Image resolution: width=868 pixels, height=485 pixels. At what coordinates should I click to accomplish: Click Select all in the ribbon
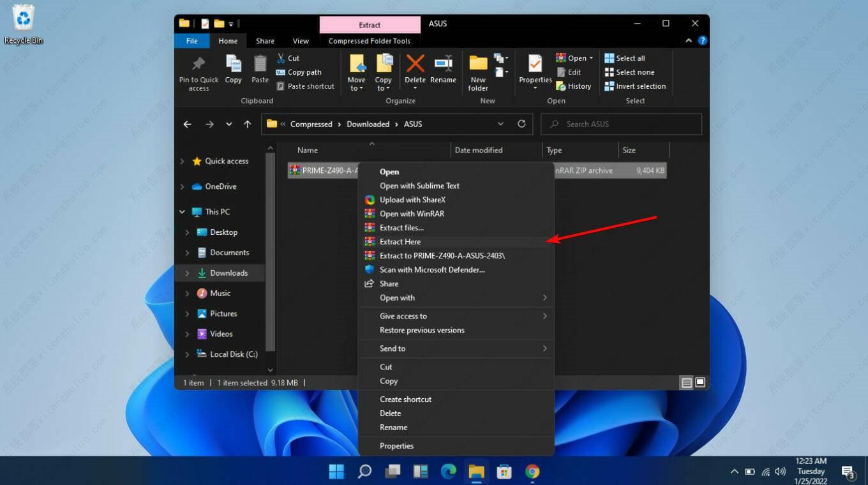pyautogui.click(x=630, y=58)
